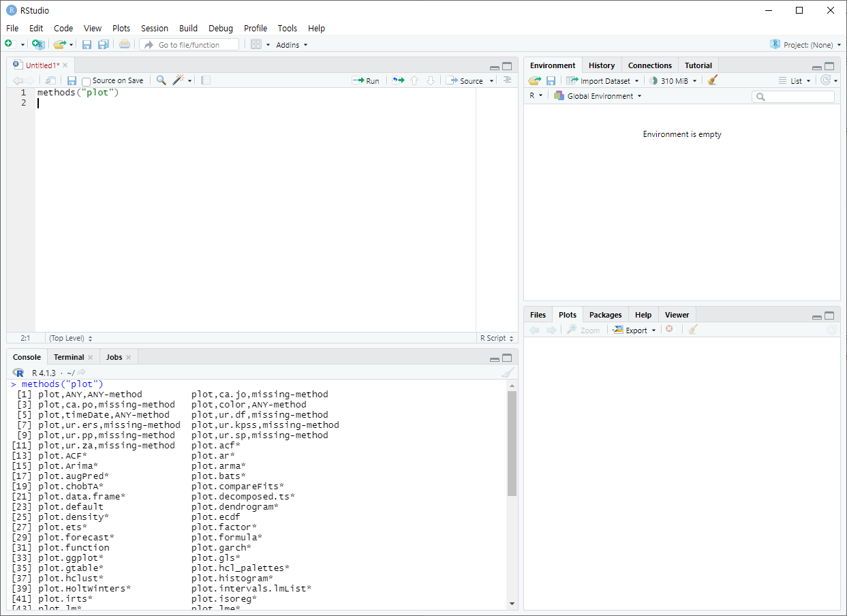Open the (Top Level) scope selector
This screenshot has height=616, width=847.
click(71, 338)
